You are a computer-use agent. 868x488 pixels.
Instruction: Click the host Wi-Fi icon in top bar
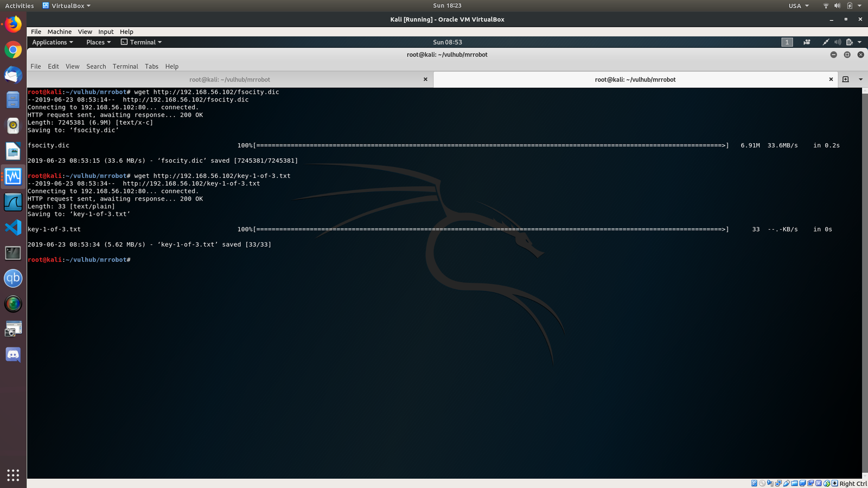[x=826, y=5]
